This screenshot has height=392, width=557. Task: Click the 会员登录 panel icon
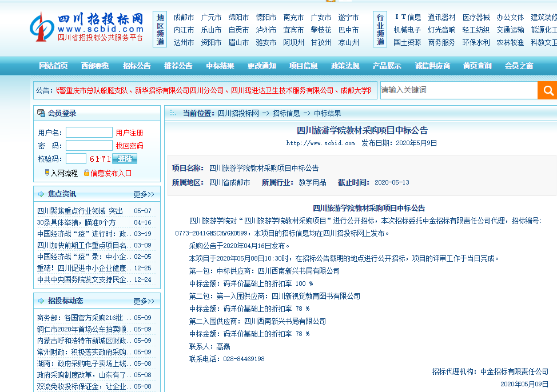click(x=41, y=113)
